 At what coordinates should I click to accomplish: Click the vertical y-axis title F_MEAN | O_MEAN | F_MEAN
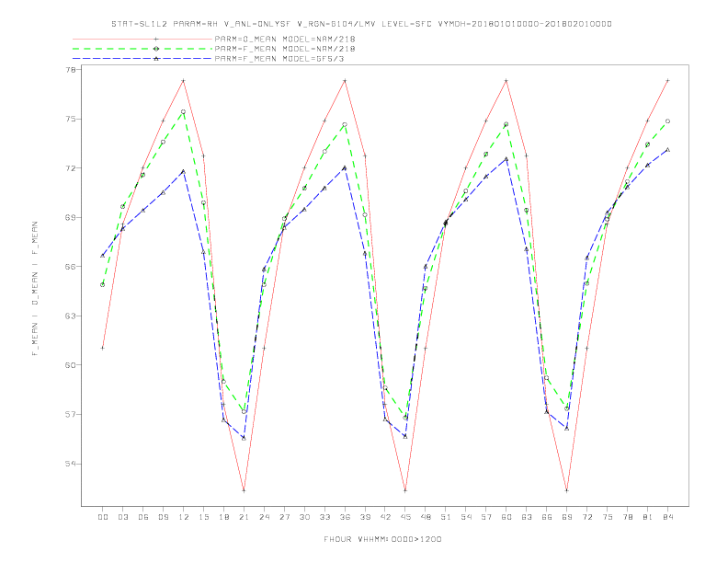coord(35,289)
